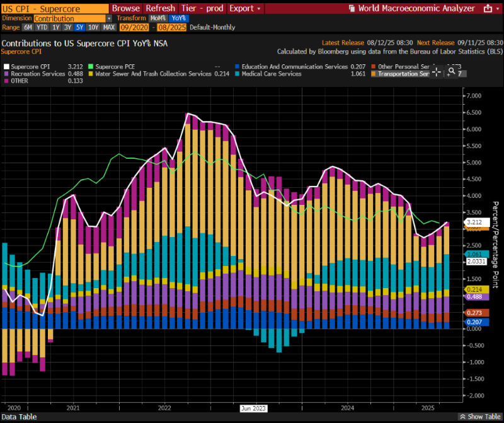Screen dimensions: 504x423
Task: Click the Refresh button
Action: pos(161,8)
